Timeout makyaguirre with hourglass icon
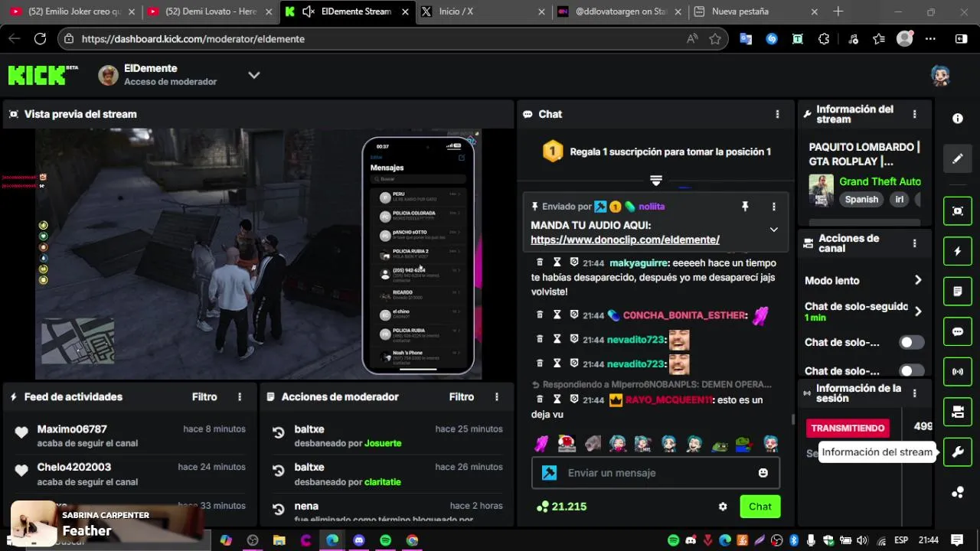980x551 pixels. tap(557, 262)
